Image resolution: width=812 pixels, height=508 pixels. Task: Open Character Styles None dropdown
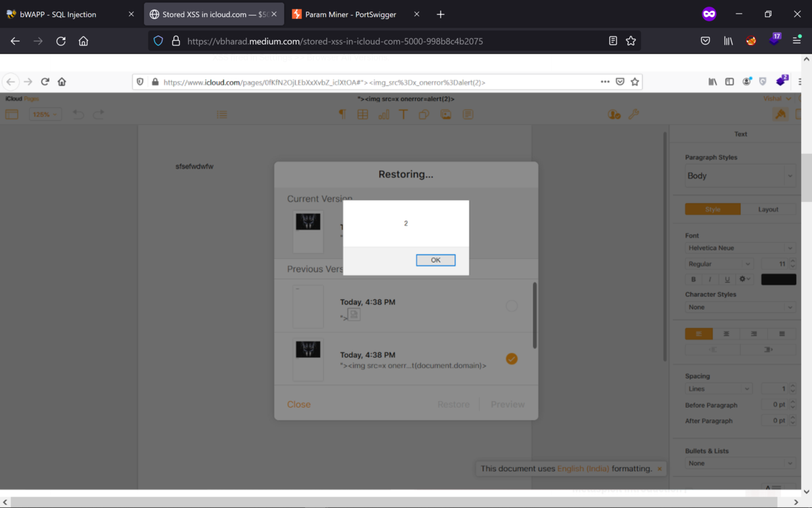click(x=740, y=307)
